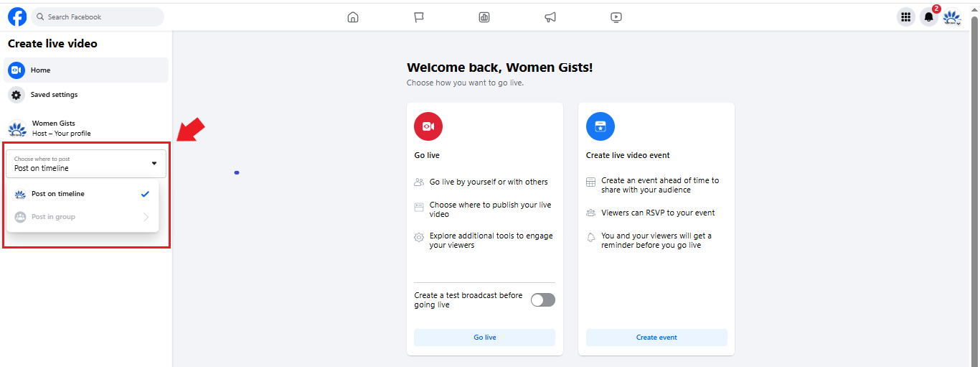980x367 pixels.
Task: Open the account profile avatar menu
Action: 952,17
